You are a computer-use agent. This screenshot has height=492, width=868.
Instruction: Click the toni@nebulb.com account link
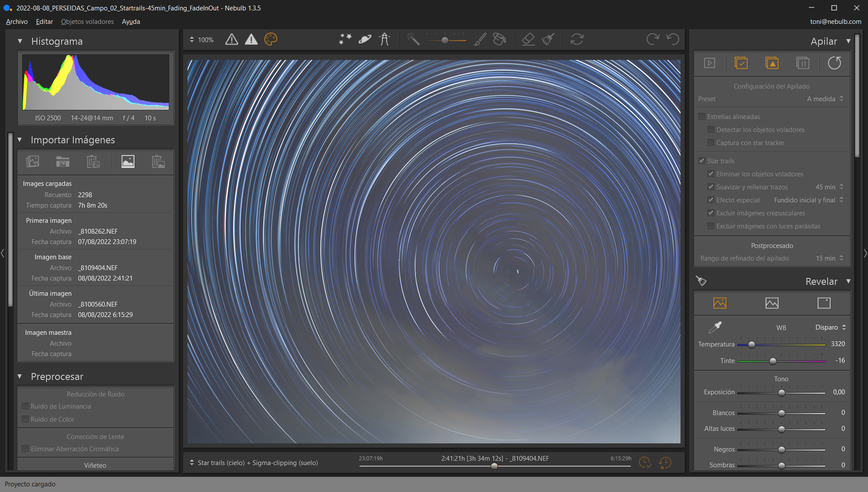[x=835, y=22]
